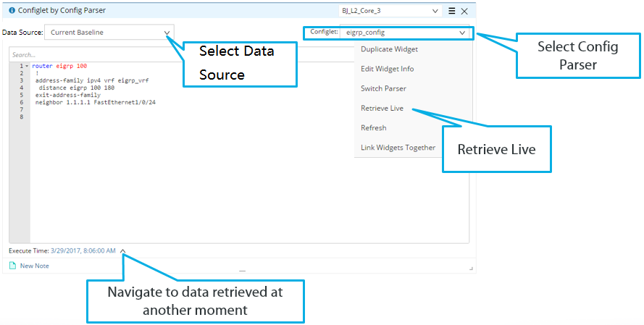Close the Configlet widget panel
Image resolution: width=644 pixels, height=325 pixels.
pos(464,11)
